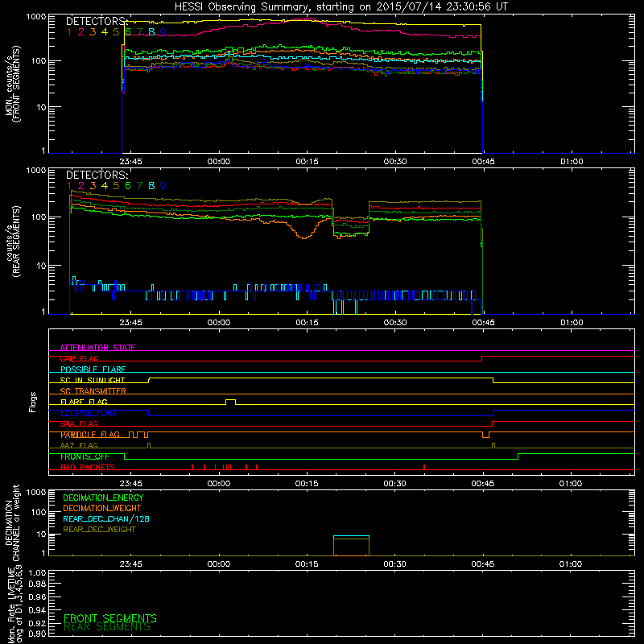644x644 pixels.
Task: Click the DETECTORS: label in front segments plot
Action: (x=97, y=22)
